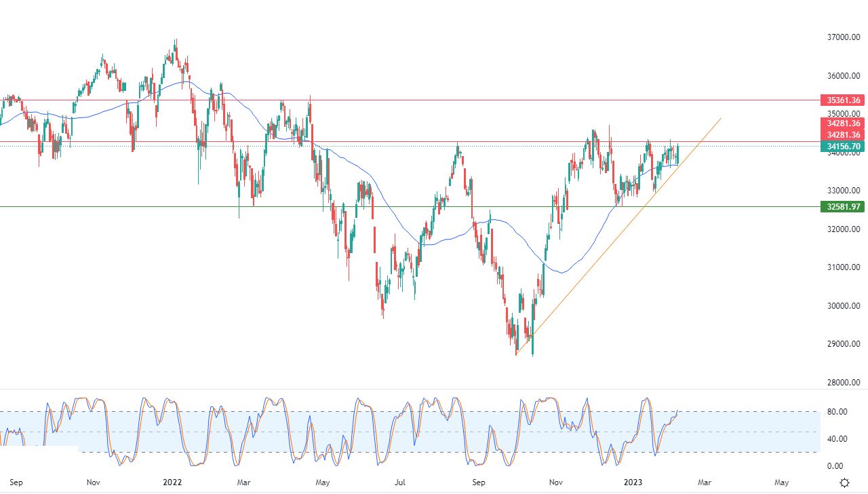868x494 pixels.
Task: Click the 30000.00 price axis value
Action: coord(844,306)
